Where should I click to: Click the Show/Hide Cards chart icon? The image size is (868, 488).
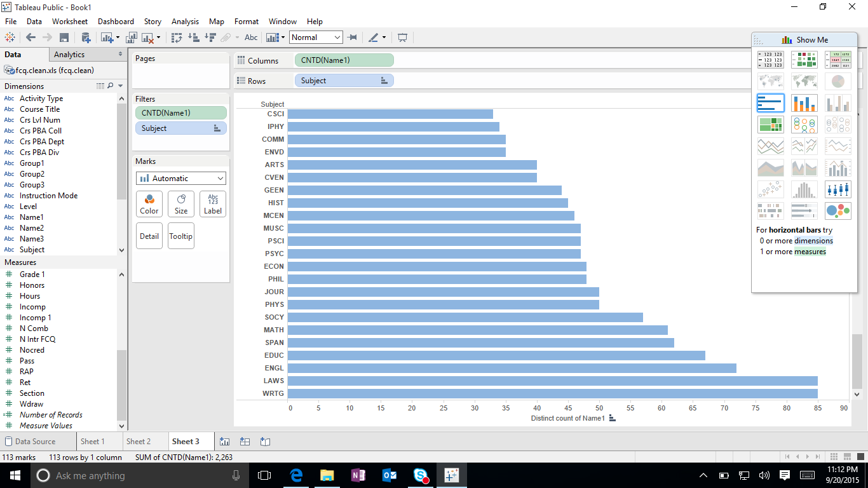pos(273,37)
